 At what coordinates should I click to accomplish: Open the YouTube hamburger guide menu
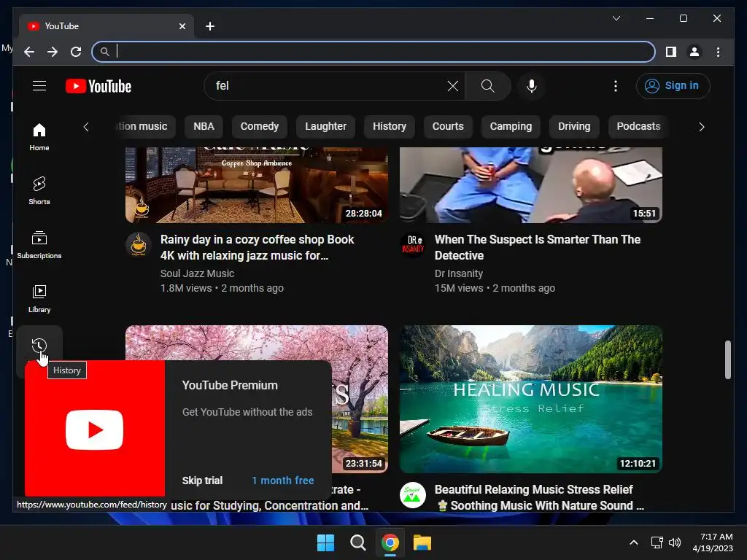[x=39, y=86]
